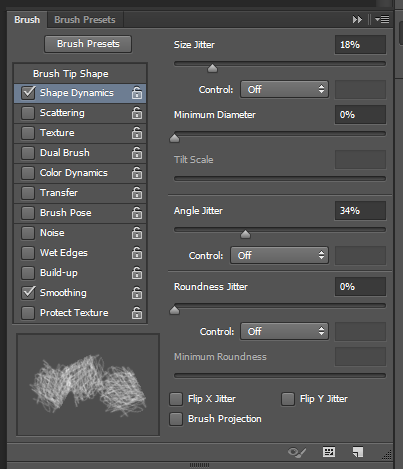
Task: Disable the Smoothing checkbox
Action: [x=28, y=293]
